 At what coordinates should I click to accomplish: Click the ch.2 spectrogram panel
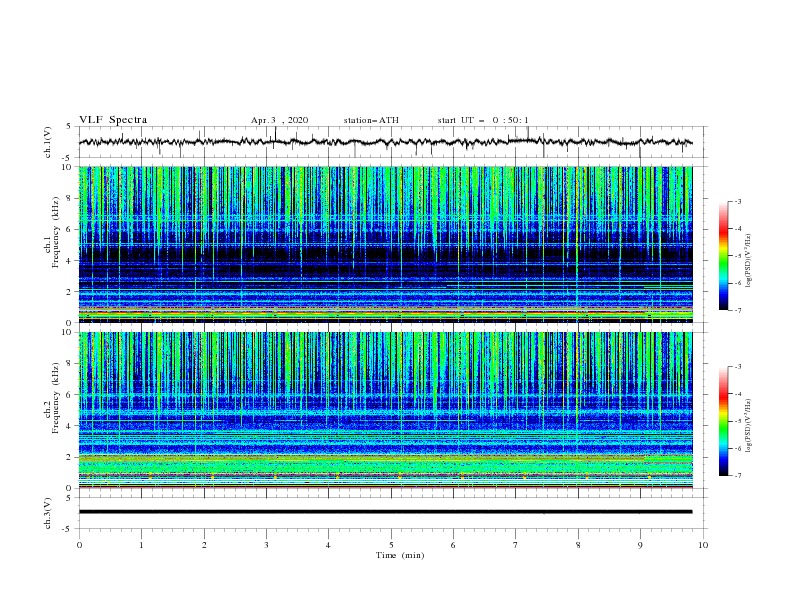(385, 410)
